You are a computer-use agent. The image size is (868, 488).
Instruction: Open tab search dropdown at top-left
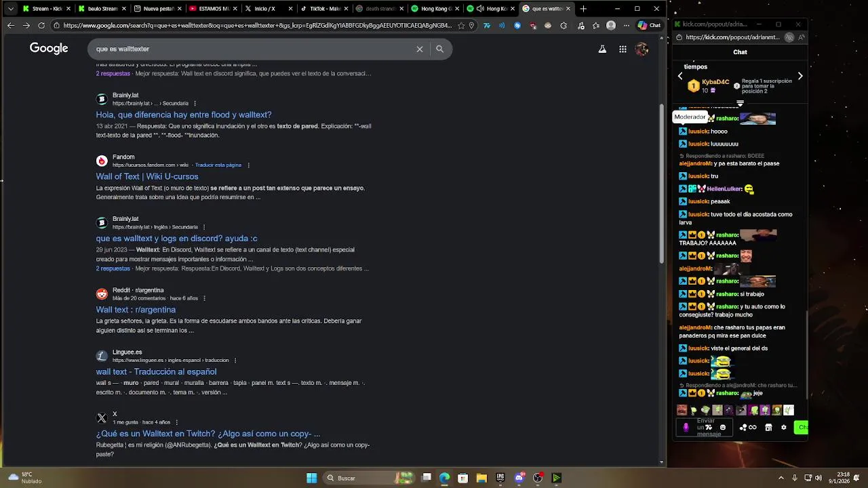(x=10, y=9)
